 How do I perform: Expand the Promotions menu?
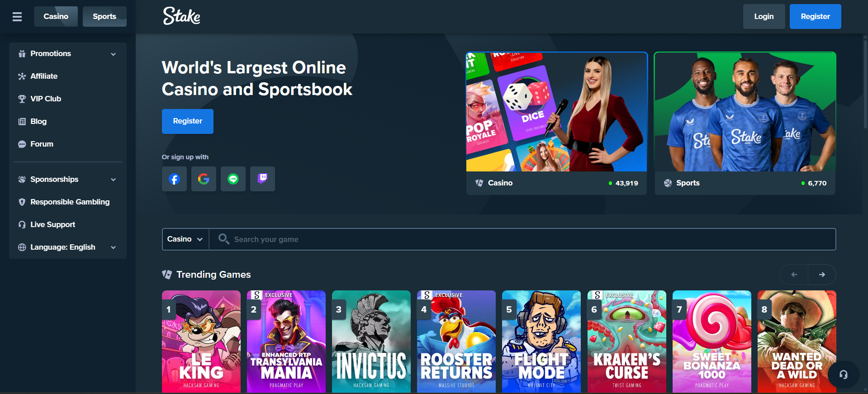(x=67, y=54)
